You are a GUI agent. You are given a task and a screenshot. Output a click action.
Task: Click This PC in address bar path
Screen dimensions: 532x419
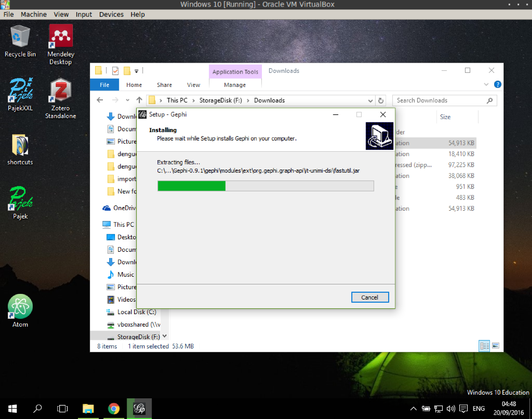click(177, 101)
